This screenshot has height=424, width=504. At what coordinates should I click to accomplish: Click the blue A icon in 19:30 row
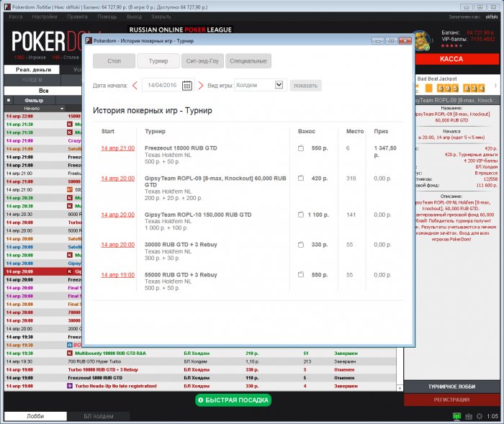point(70,345)
